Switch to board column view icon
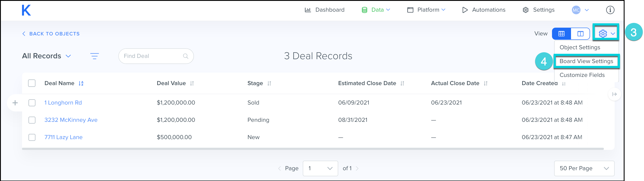 point(580,34)
